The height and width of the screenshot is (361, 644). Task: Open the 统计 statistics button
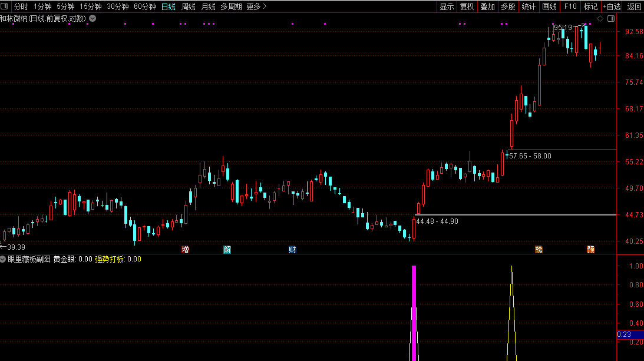click(529, 6)
